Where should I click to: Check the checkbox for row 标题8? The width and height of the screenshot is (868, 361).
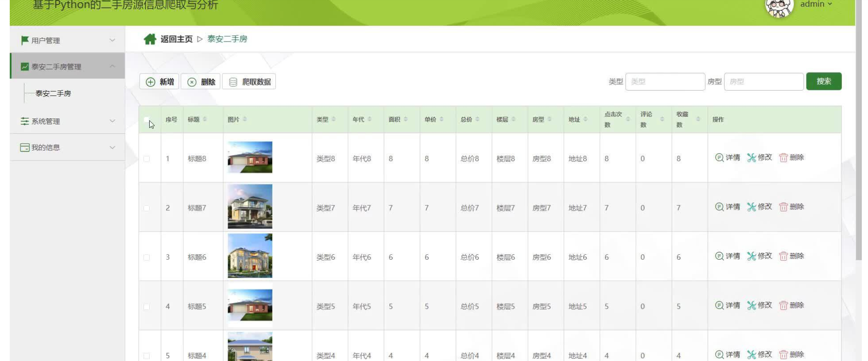147,159
